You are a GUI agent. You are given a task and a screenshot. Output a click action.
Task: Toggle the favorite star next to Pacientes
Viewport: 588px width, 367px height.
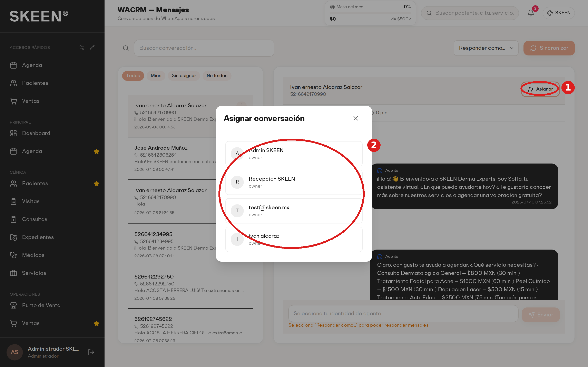tap(96, 183)
